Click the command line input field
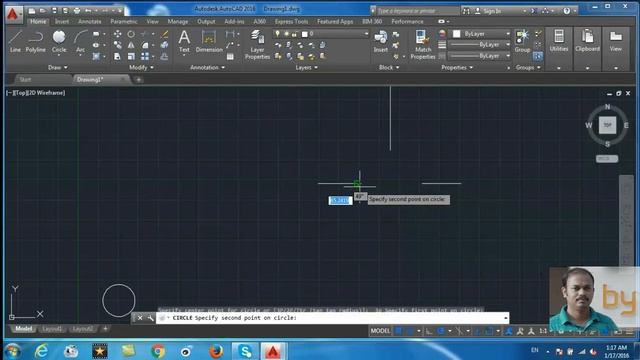The height and width of the screenshot is (360, 640). (x=332, y=318)
